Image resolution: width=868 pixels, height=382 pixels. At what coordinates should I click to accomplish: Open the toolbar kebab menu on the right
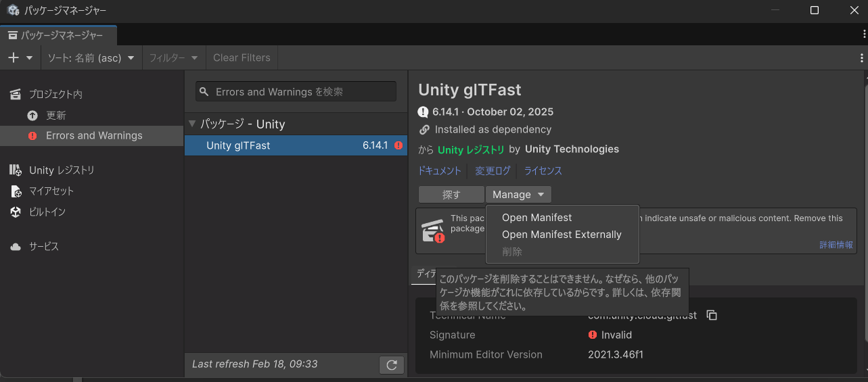(x=862, y=58)
